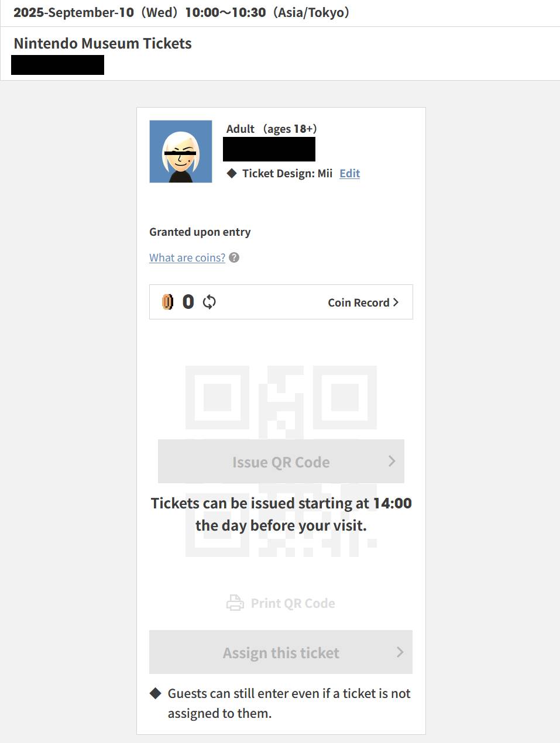
Task: Click the arrow on Assign this ticket
Action: pos(400,652)
